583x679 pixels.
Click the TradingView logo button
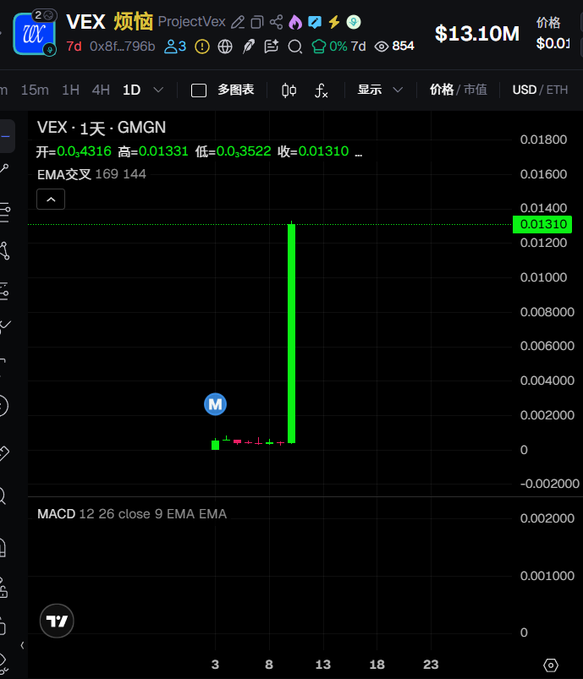tap(57, 621)
